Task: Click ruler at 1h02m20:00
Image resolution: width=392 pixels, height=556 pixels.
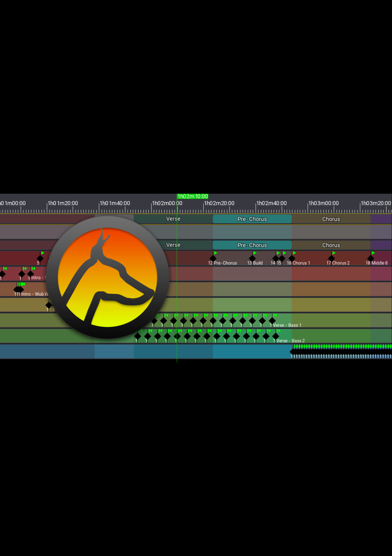Action: click(219, 203)
